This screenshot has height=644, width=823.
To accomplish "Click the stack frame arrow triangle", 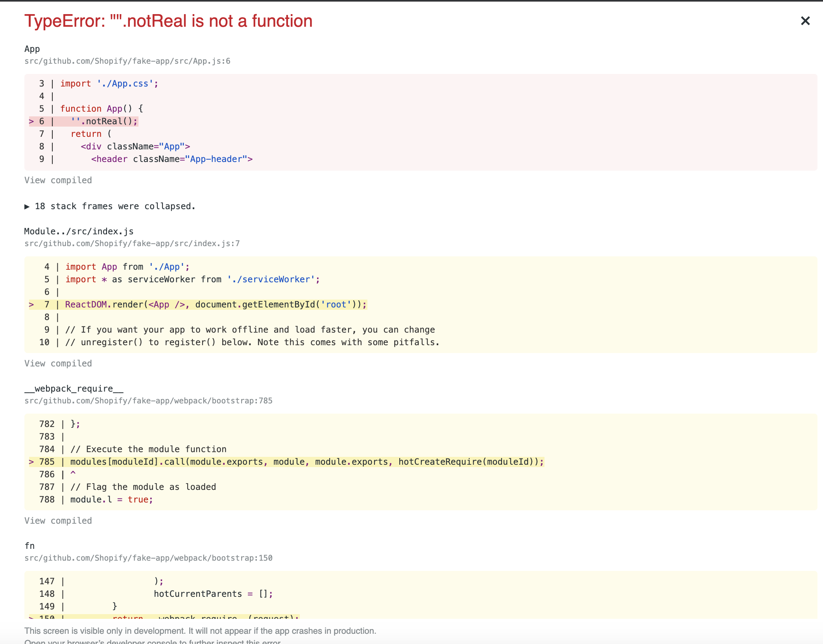I will click(27, 206).
